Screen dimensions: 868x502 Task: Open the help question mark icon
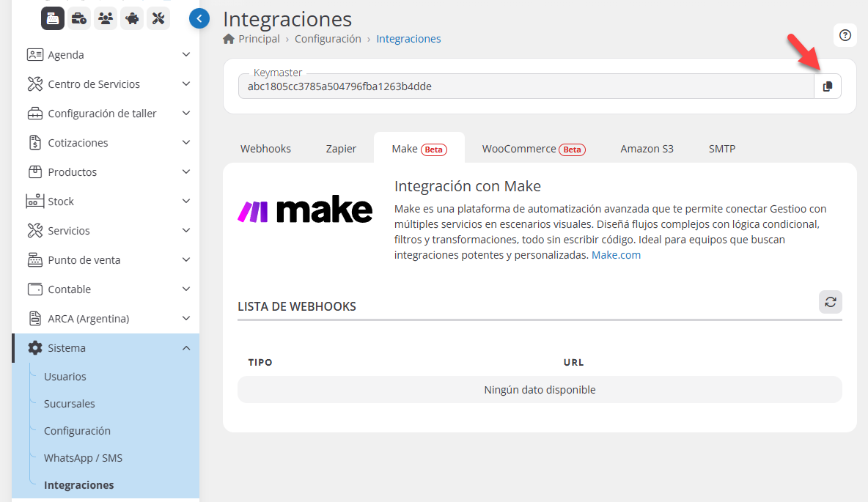tap(845, 35)
